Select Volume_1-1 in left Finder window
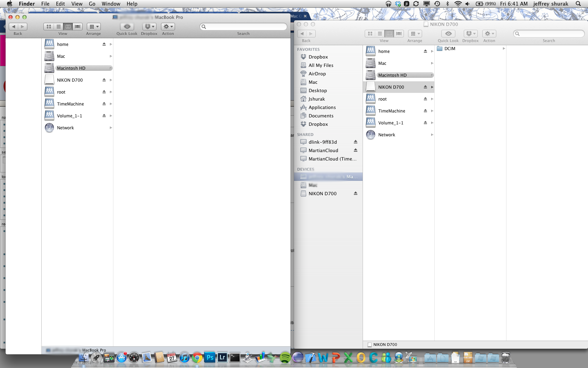Viewport: 588px width, 368px height. click(77, 116)
